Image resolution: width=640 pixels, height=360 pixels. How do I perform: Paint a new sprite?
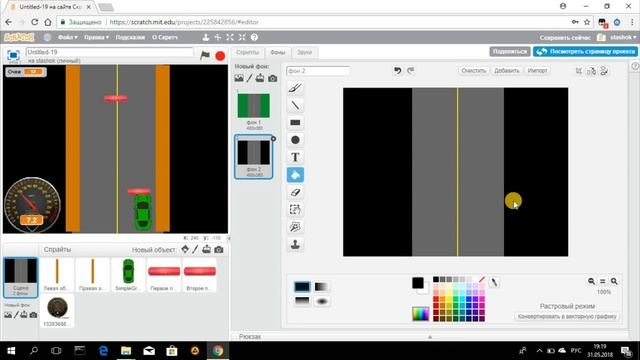tap(195, 249)
